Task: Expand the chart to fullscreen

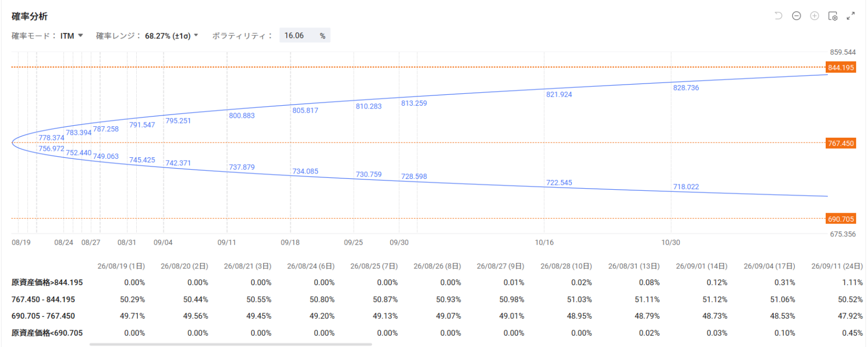Action: coord(851,16)
